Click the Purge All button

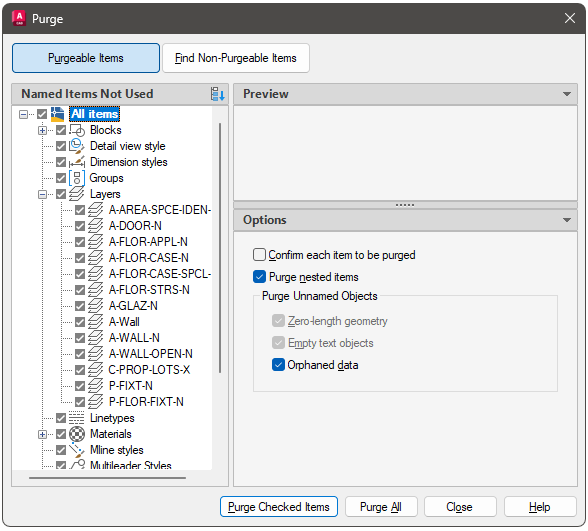click(x=381, y=507)
